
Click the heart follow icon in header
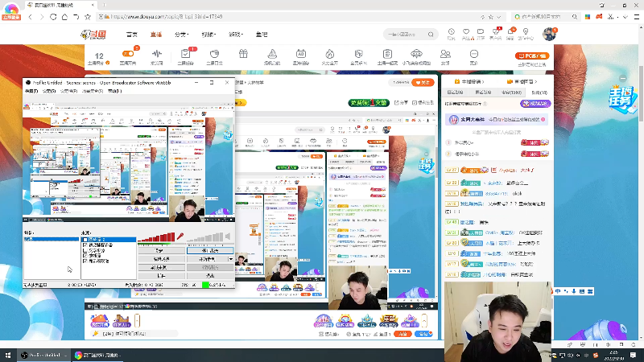(466, 31)
